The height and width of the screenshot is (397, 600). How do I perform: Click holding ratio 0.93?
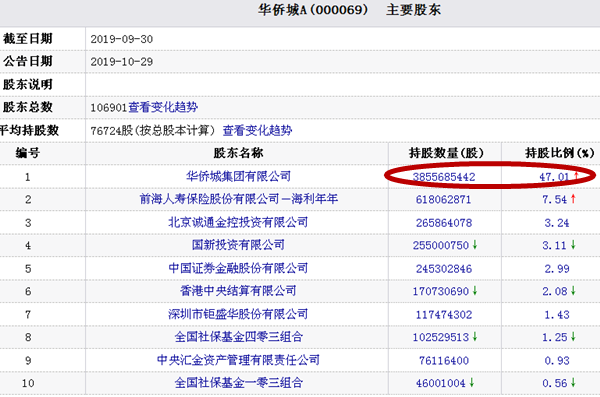point(557,361)
